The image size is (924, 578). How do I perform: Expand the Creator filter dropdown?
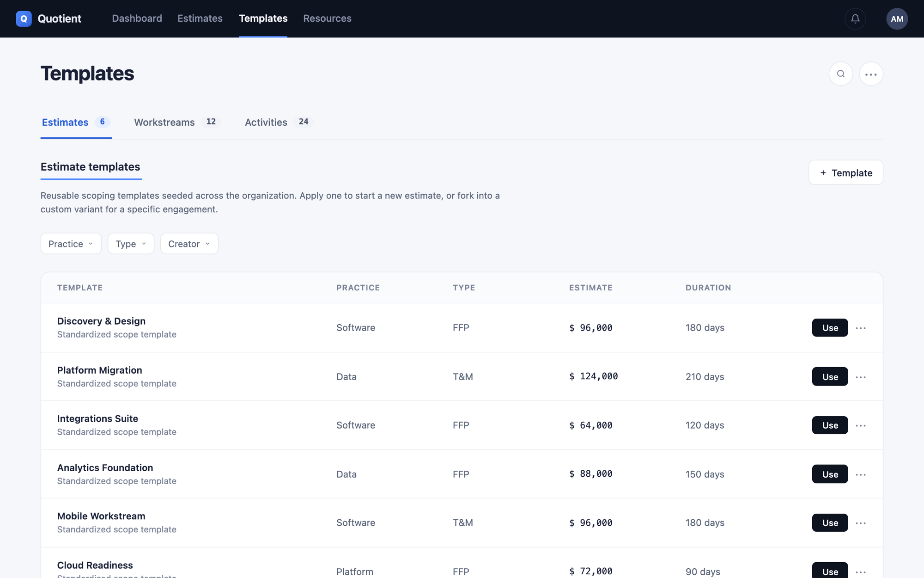189,244
